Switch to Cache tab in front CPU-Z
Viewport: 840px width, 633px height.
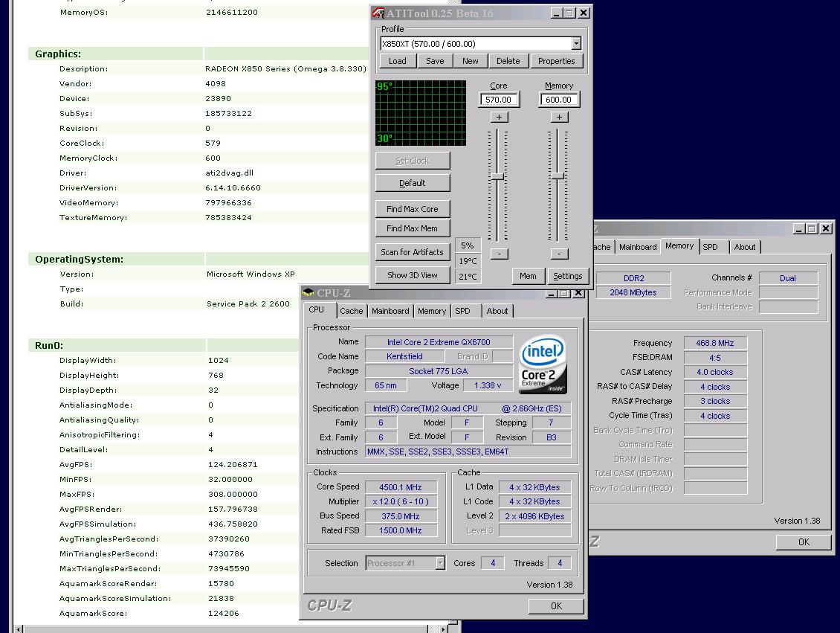click(352, 311)
